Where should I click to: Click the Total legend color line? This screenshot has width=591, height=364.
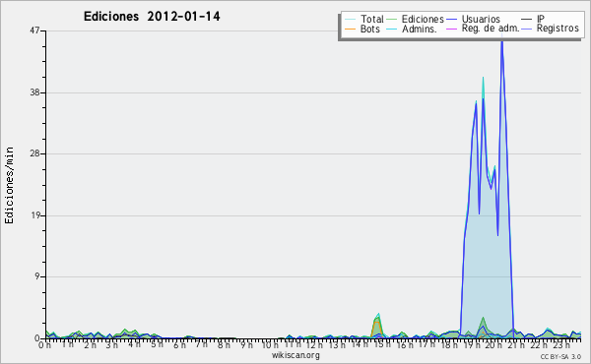pyautogui.click(x=350, y=20)
